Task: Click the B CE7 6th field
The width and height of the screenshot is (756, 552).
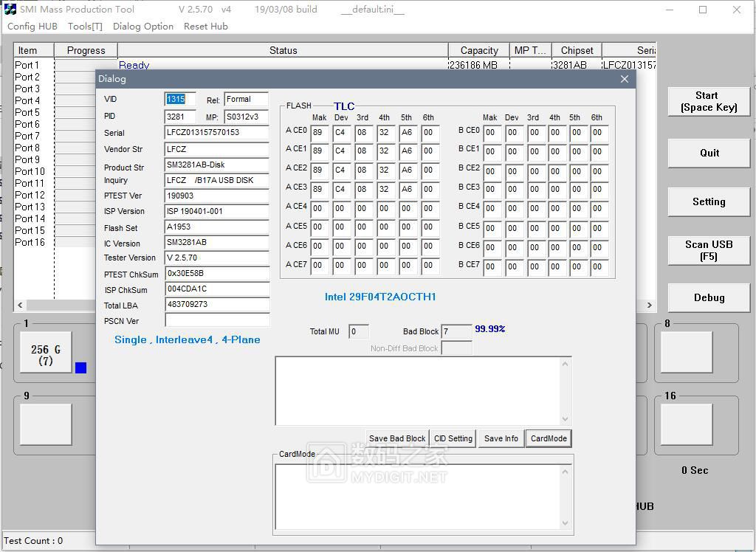Action: 599,266
